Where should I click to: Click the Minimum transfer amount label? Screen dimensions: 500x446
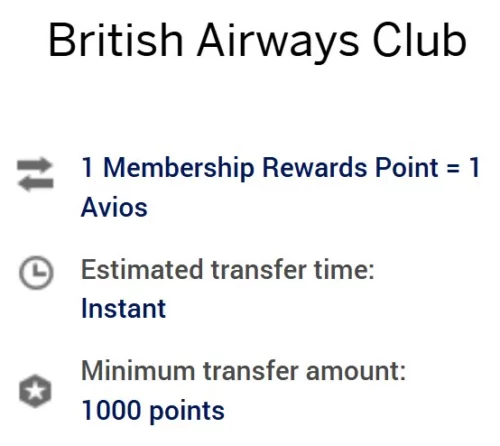243,370
